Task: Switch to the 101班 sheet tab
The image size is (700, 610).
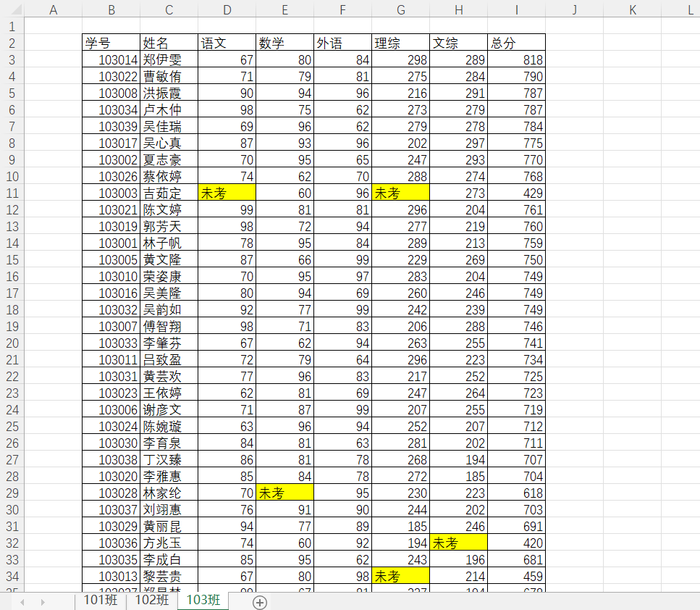Action: tap(101, 600)
